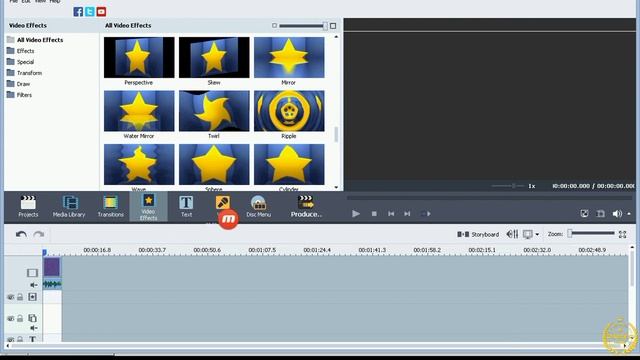
Task: Open the Disc Menu panel
Action: coord(258,206)
